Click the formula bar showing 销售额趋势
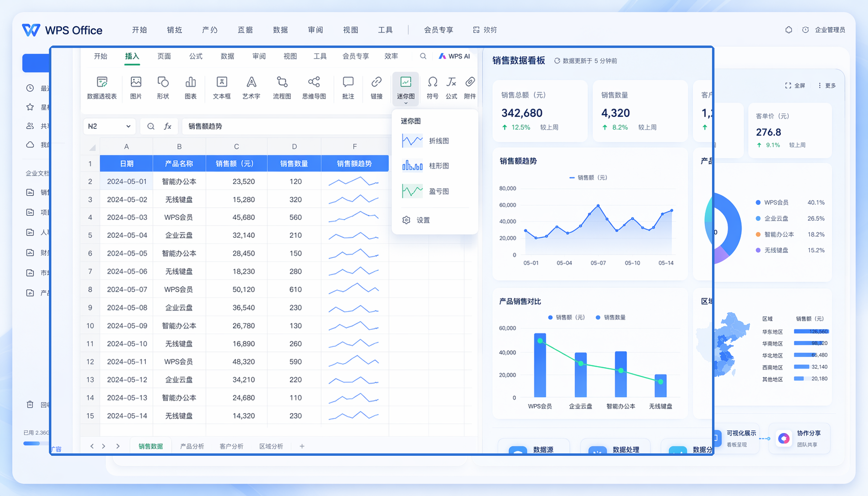The height and width of the screenshot is (496, 868). pyautogui.click(x=286, y=126)
